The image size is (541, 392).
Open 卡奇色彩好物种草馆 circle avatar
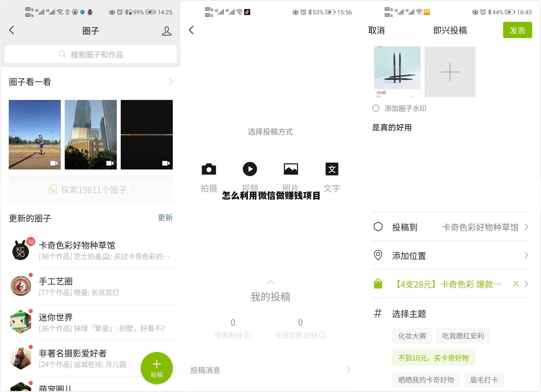click(x=20, y=251)
